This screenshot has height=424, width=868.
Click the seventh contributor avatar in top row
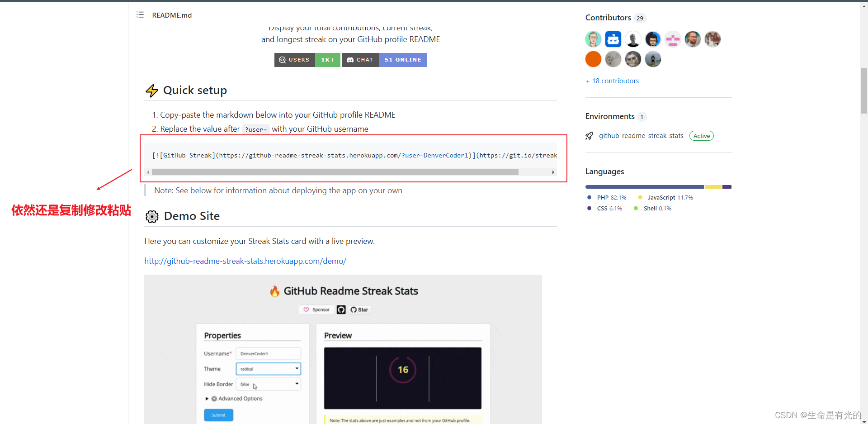click(712, 39)
